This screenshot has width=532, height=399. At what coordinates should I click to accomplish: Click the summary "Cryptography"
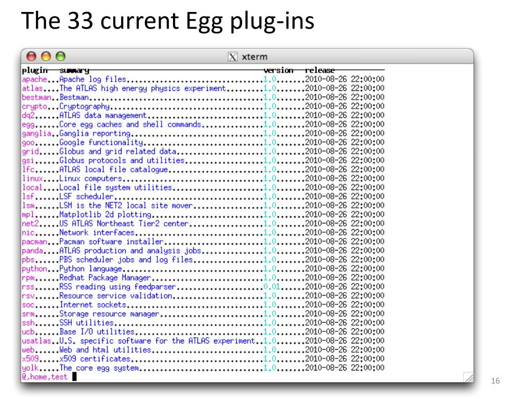coord(84,107)
